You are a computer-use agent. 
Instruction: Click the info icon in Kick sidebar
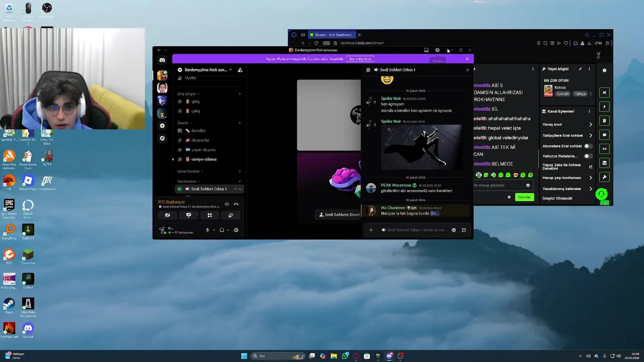coord(605,70)
